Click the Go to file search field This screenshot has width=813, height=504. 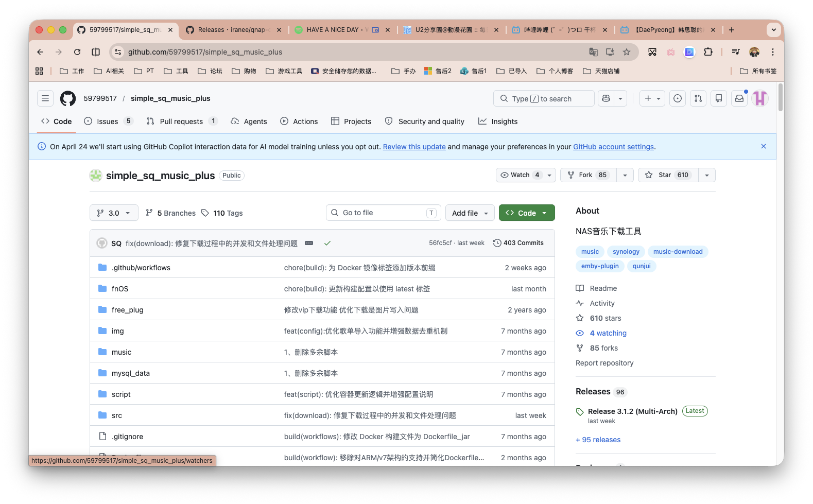[383, 213]
